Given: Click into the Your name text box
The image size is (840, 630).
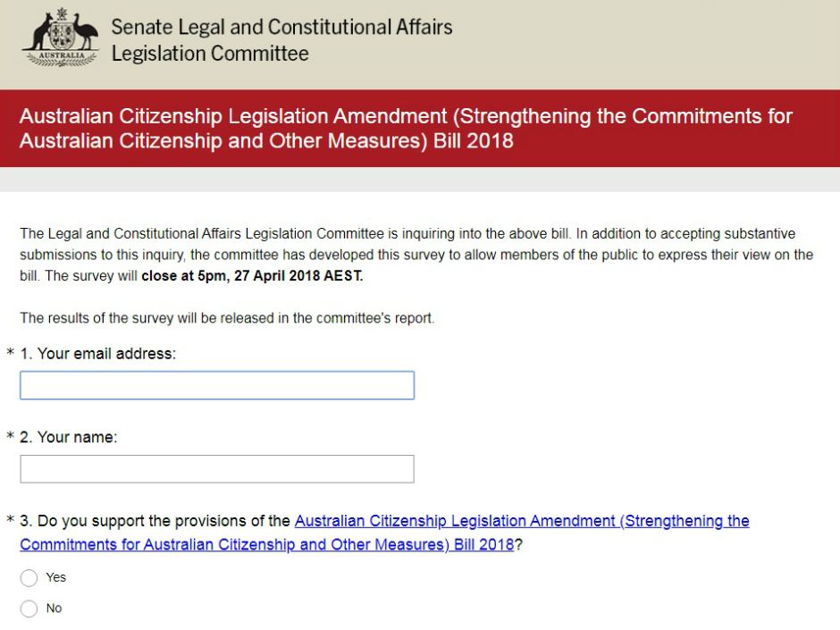Looking at the screenshot, I should (217, 469).
